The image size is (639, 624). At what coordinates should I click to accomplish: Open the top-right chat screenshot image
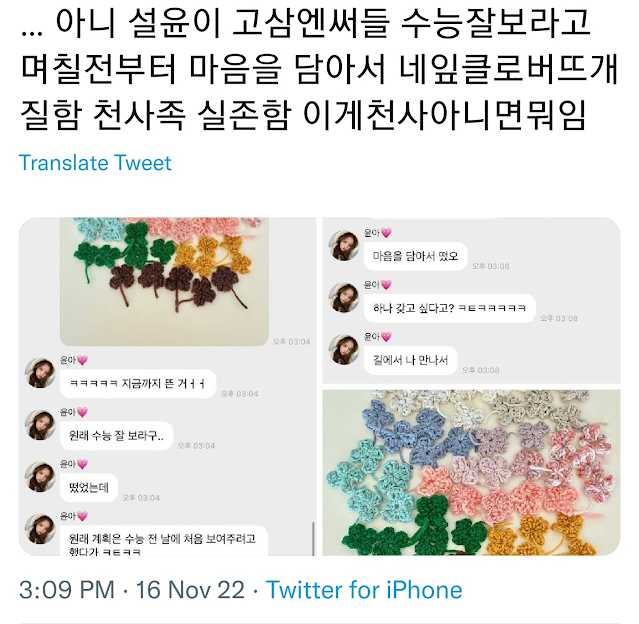[472, 300]
